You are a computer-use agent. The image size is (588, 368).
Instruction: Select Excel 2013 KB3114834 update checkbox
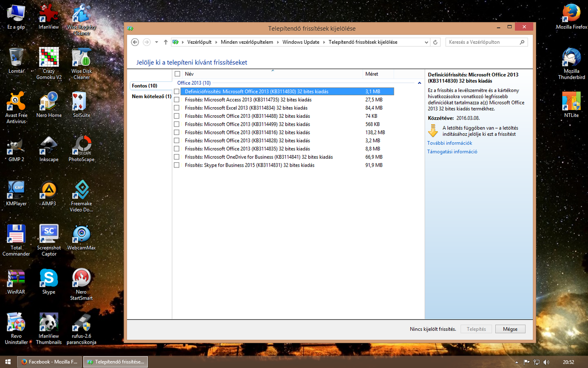coord(177,108)
